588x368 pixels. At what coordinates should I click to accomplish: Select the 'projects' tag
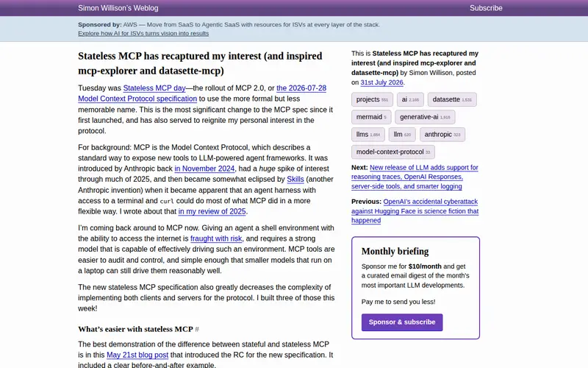(372, 99)
